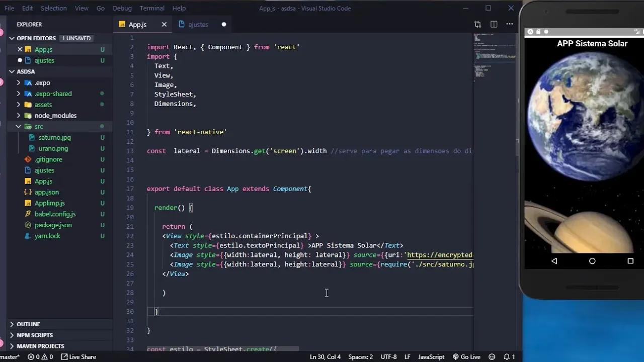Change the UTF-8 encoding setting
This screenshot has width=644, height=362.
click(388, 356)
